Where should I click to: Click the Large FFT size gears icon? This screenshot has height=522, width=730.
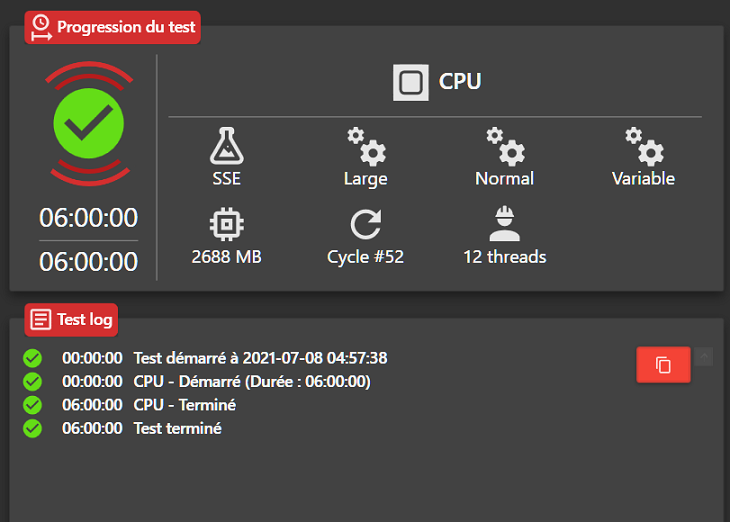pos(366,146)
